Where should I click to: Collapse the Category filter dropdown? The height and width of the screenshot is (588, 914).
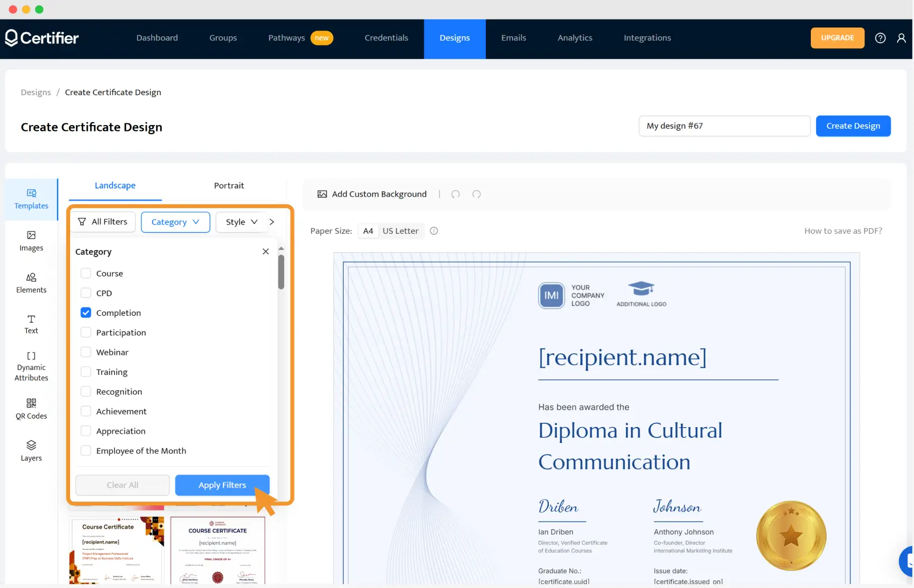point(176,222)
